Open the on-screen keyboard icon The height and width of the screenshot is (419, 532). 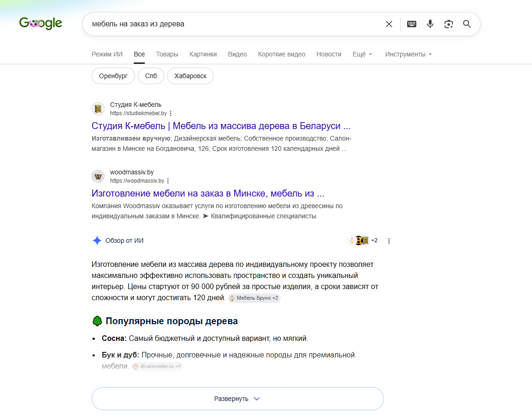coord(412,24)
